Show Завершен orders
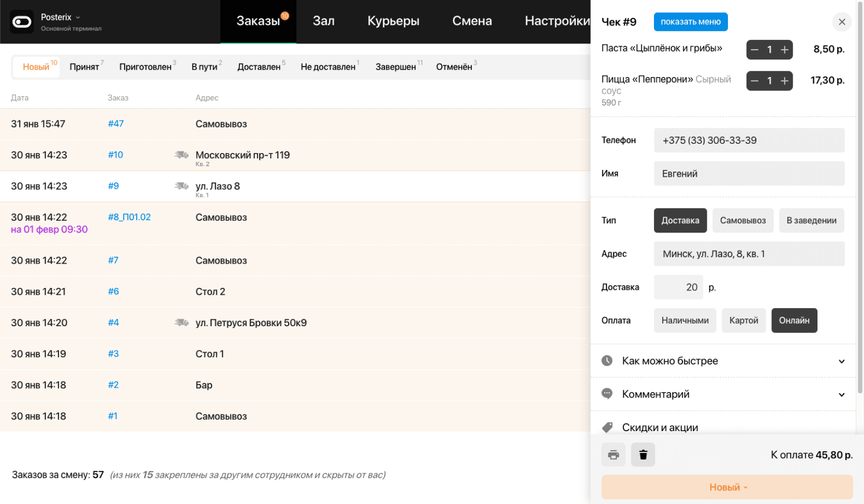The width and height of the screenshot is (864, 504). (396, 67)
